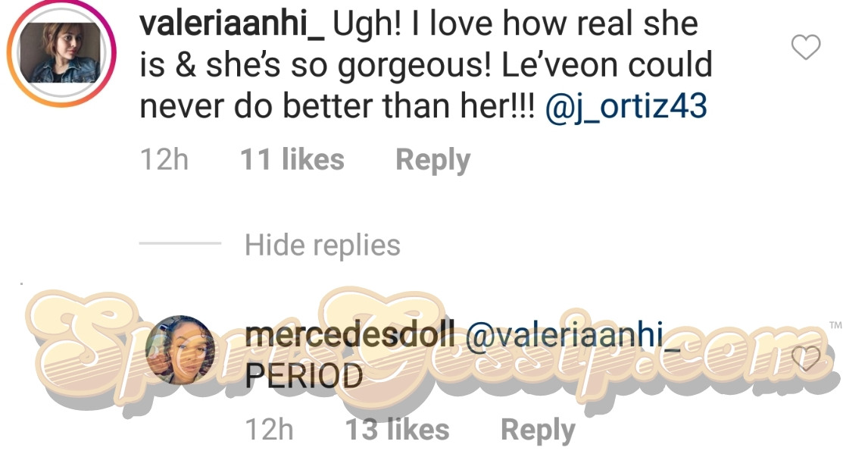Viewport: 868px width, 454px height.
Task: Click the 12h timestamp under mercedesdoll's reply
Action: click(270, 430)
